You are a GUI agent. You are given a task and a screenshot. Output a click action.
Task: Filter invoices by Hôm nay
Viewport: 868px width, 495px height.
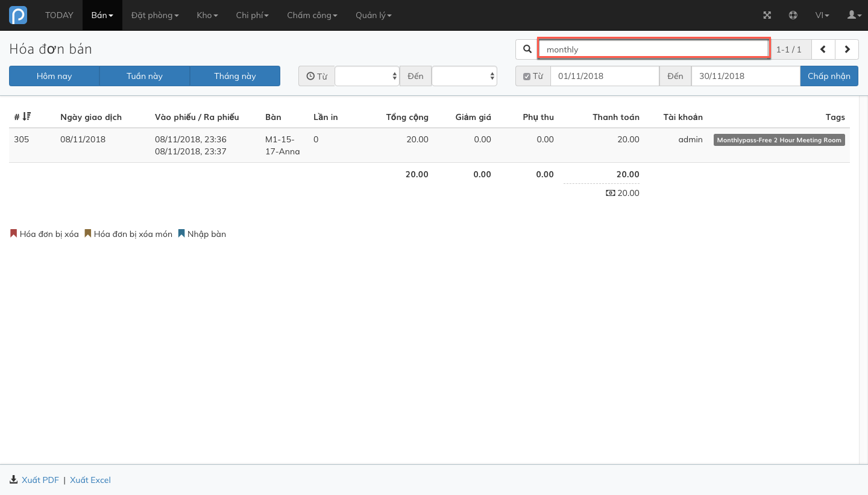point(54,76)
